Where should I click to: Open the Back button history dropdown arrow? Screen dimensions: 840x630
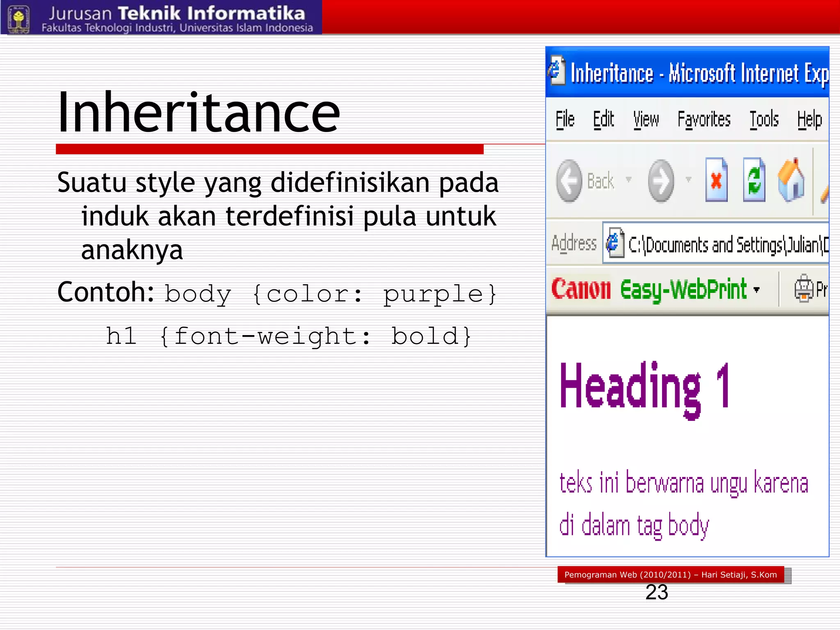[628, 179]
